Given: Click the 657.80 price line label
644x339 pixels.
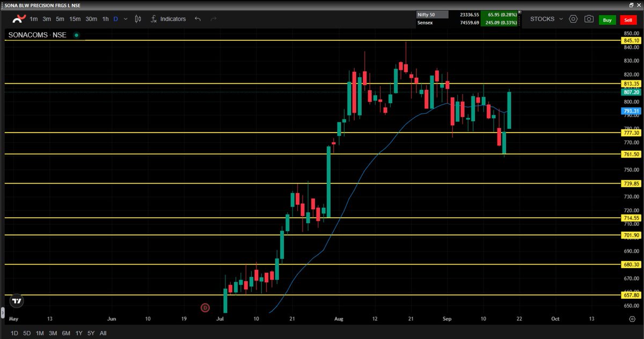Looking at the screenshot, I should click(x=631, y=295).
